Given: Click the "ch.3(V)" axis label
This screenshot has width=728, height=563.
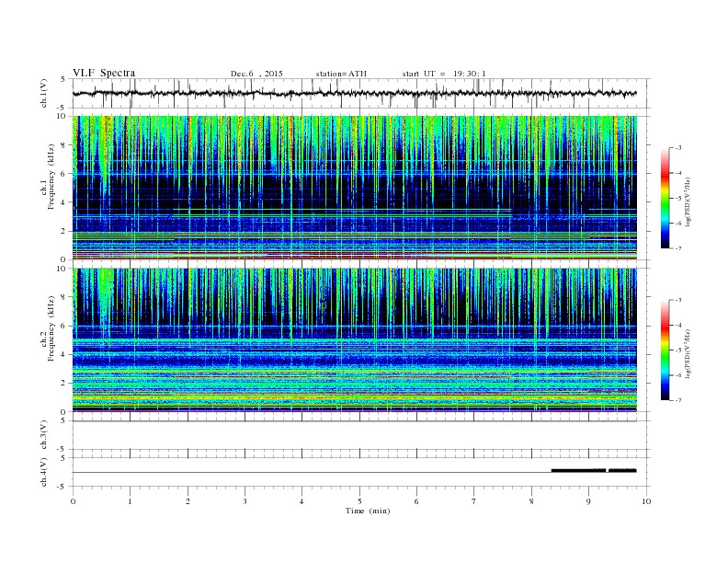Looking at the screenshot, I should click(44, 435).
